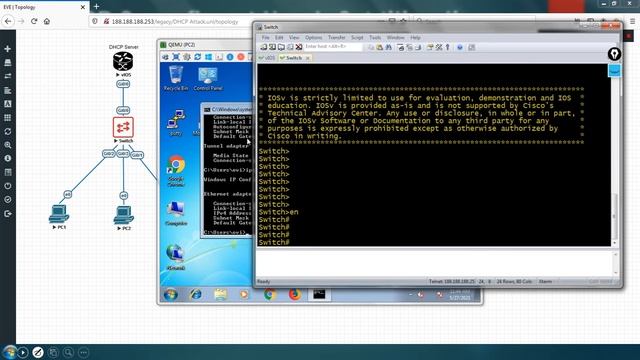Select the EVE | Topology browser tab

pos(43,7)
